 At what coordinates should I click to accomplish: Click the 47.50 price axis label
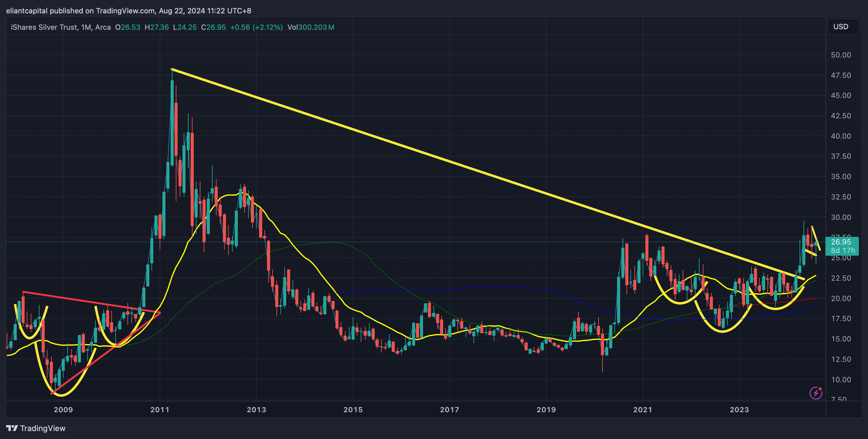[x=841, y=75]
